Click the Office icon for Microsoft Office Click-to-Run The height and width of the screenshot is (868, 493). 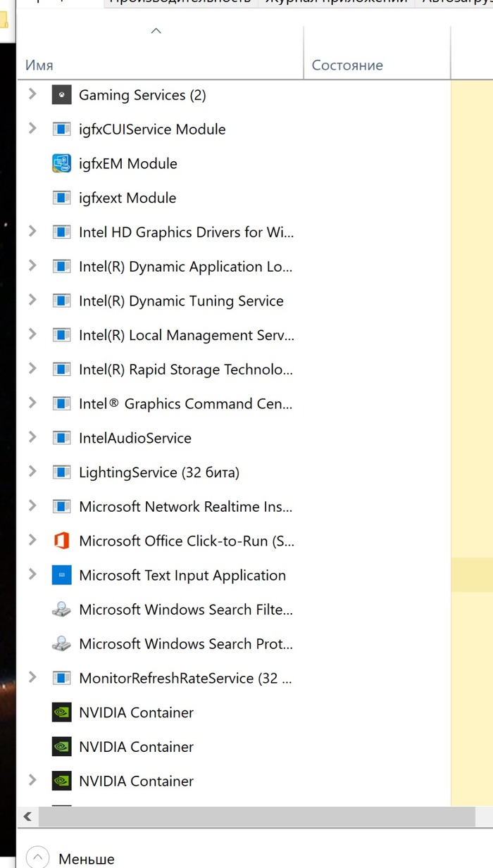point(62,541)
